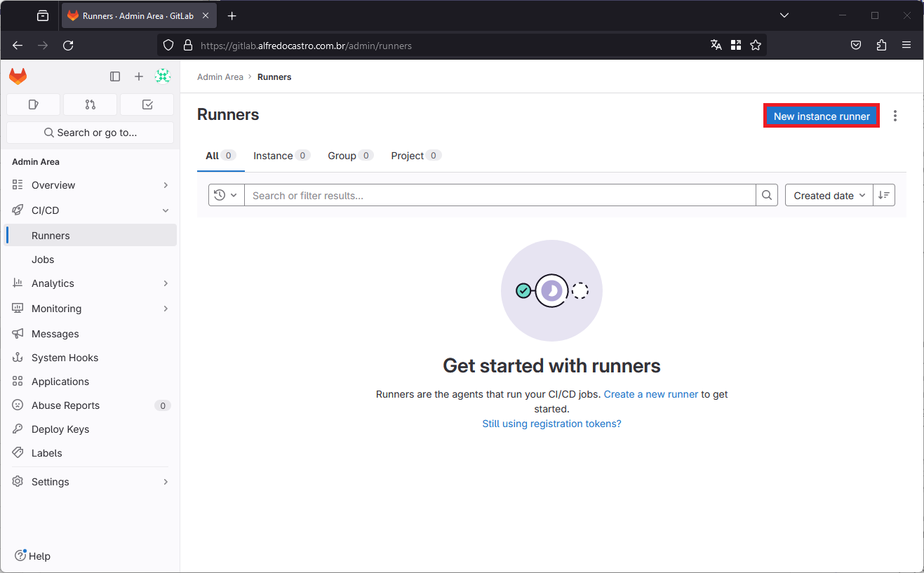
Task: Click the translate page icon in the address bar
Action: [716, 46]
